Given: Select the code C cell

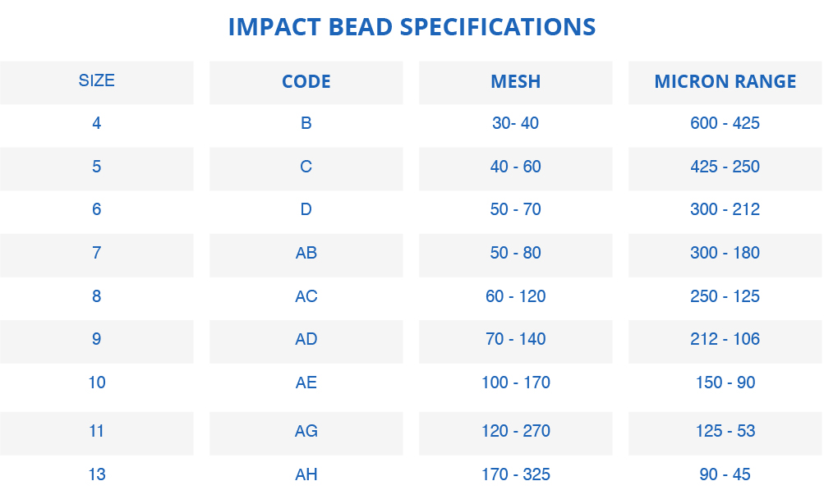Looking at the screenshot, I should pyautogui.click(x=306, y=167).
